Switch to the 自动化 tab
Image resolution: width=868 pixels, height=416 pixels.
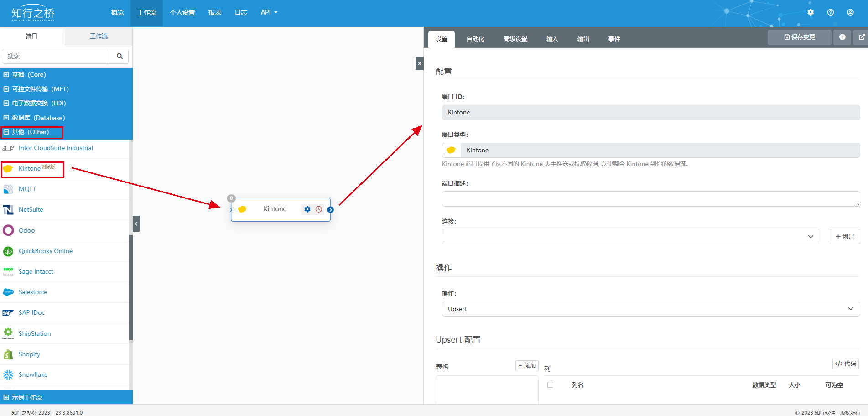[x=475, y=39]
